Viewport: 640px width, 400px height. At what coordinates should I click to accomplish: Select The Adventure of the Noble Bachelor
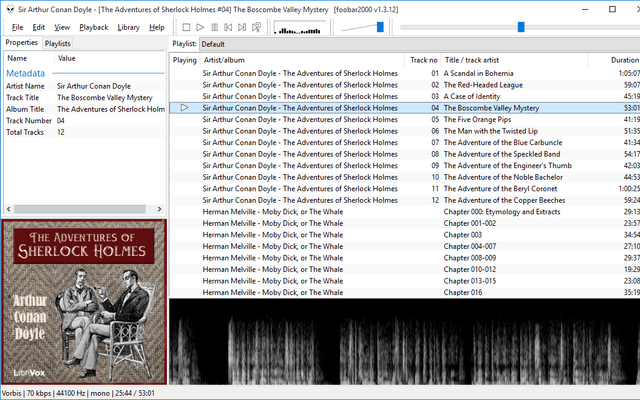(405, 177)
